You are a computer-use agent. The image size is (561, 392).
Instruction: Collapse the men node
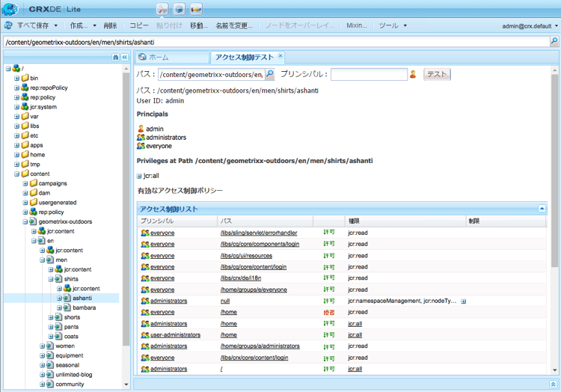[42, 260]
